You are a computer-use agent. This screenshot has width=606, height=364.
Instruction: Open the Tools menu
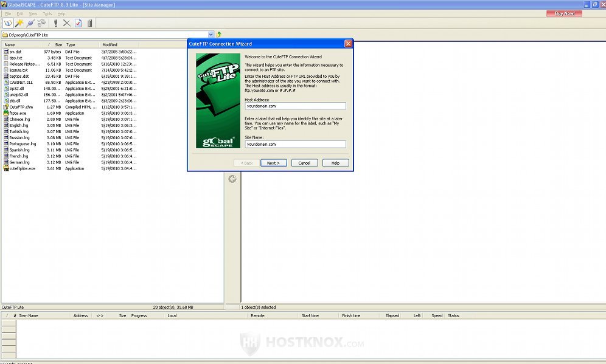[x=47, y=13]
